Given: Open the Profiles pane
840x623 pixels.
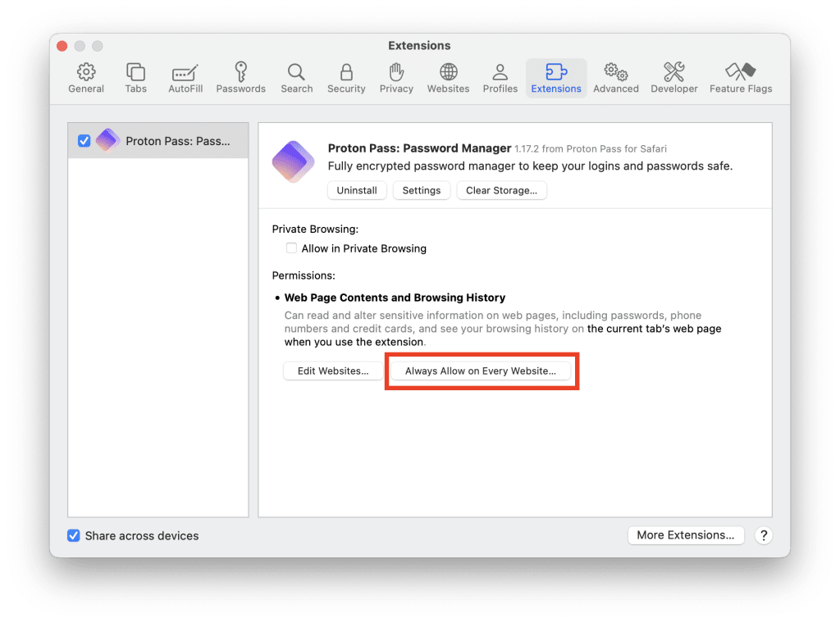Looking at the screenshot, I should [500, 78].
